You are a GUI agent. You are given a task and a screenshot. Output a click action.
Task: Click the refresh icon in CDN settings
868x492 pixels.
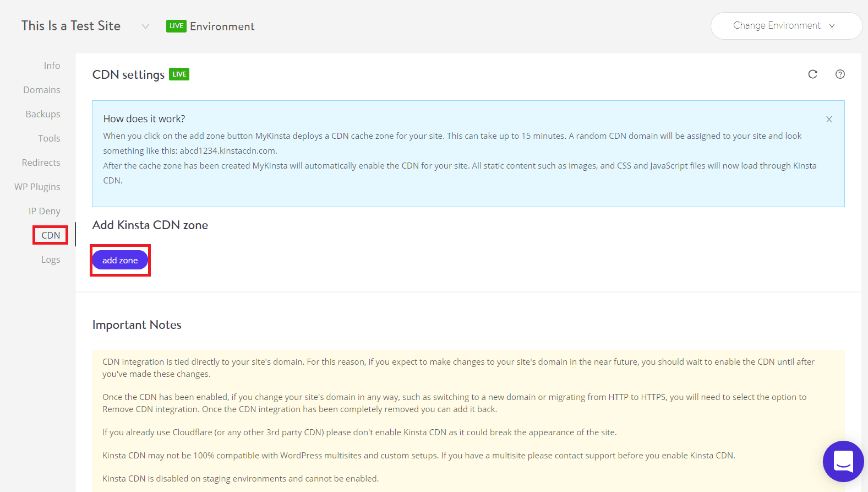click(812, 74)
